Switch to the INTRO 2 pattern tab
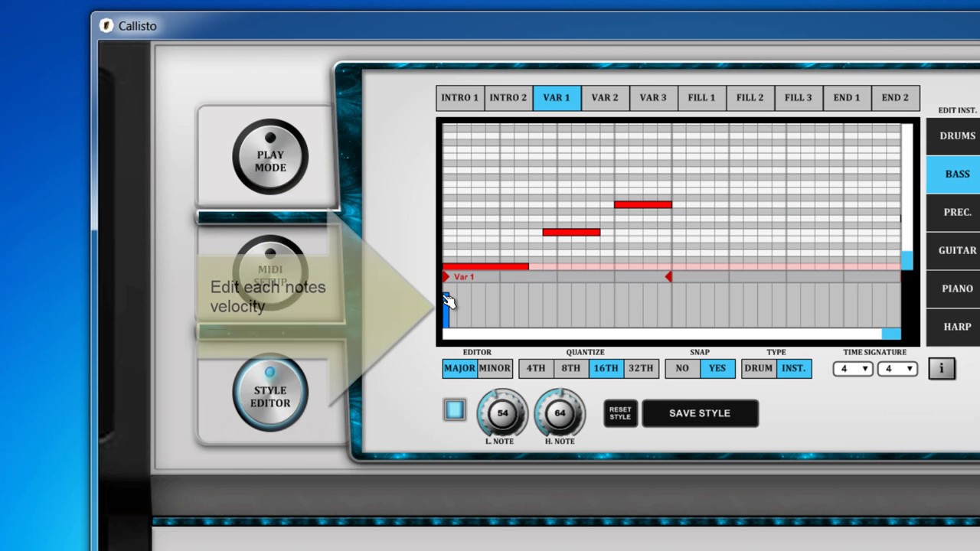Screen dimensions: 980x551 click(508, 98)
